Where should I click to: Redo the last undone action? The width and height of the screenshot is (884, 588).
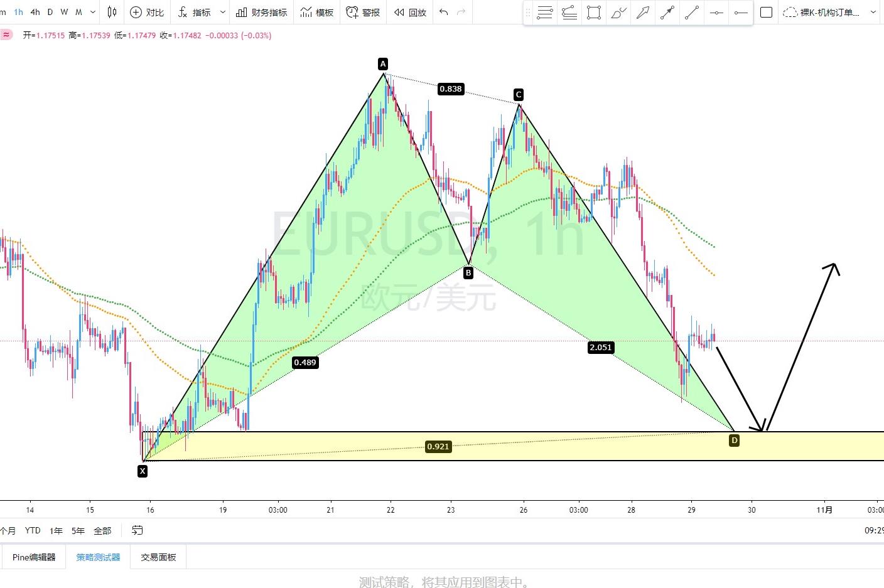[461, 12]
